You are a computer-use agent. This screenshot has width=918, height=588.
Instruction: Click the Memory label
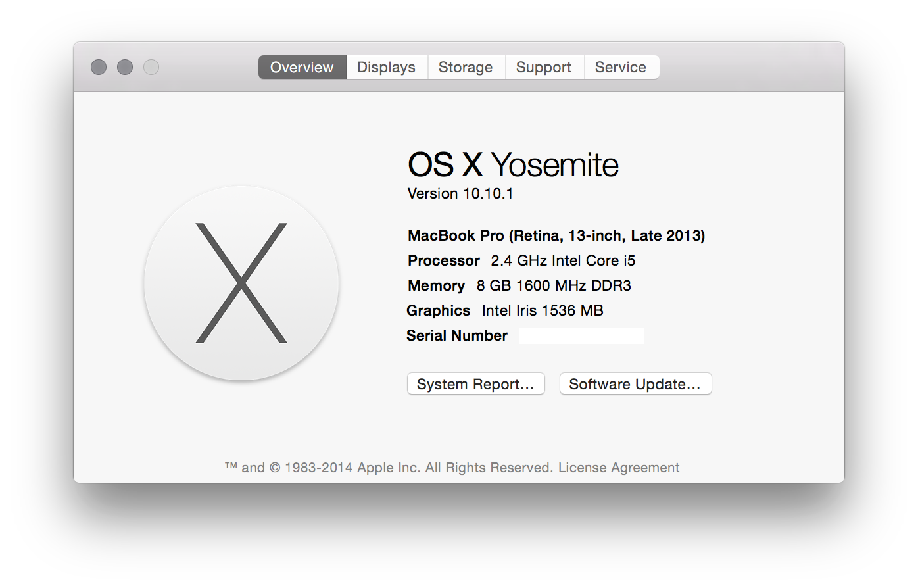tap(436, 286)
